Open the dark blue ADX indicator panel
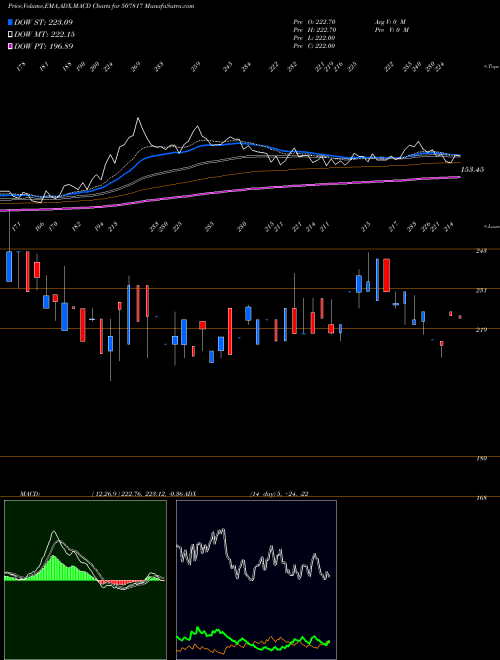 pyautogui.click(x=256, y=580)
